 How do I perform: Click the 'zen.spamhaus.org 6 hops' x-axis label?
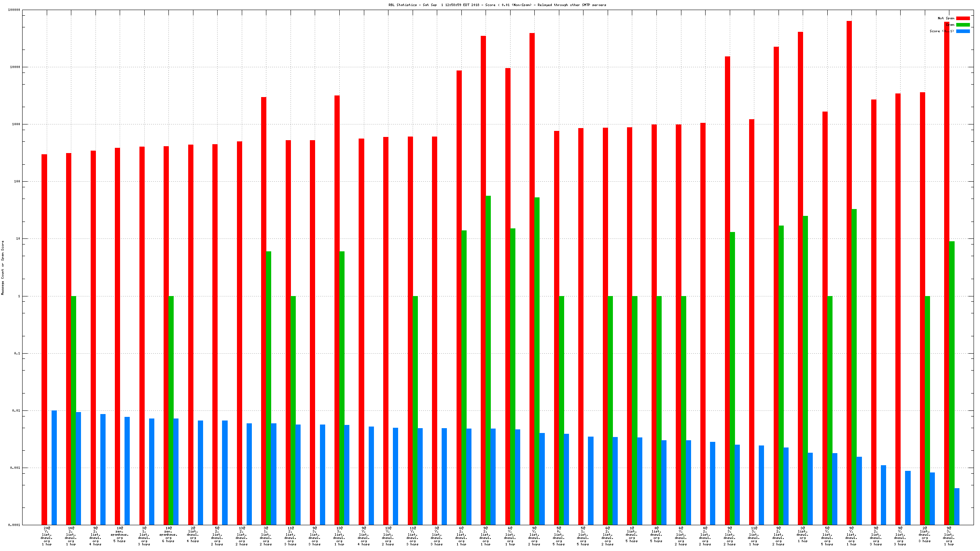(168, 534)
